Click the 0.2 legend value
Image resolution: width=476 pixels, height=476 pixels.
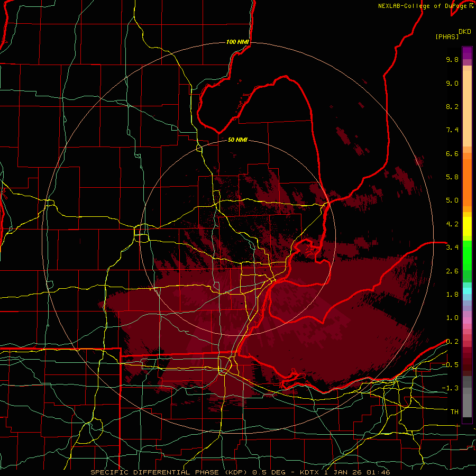tap(452, 342)
